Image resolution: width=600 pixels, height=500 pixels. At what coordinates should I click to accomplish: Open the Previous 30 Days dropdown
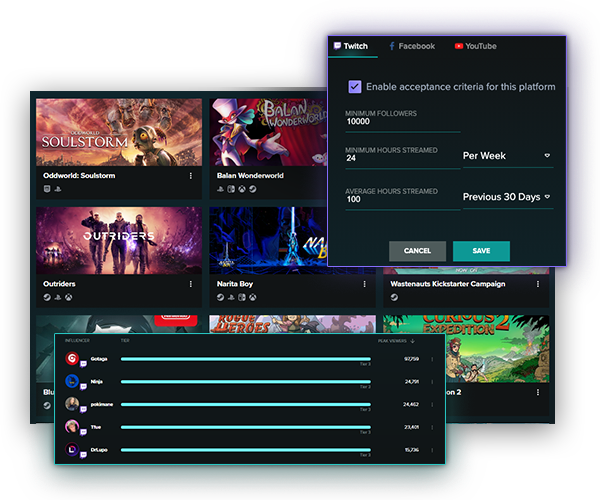[508, 197]
